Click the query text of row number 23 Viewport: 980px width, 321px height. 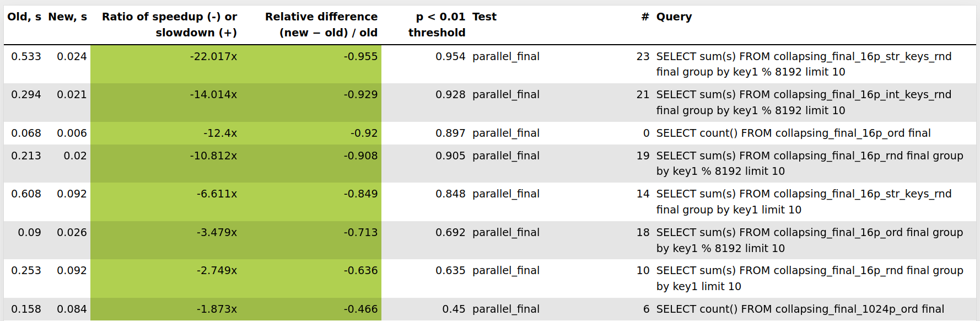coord(804,64)
